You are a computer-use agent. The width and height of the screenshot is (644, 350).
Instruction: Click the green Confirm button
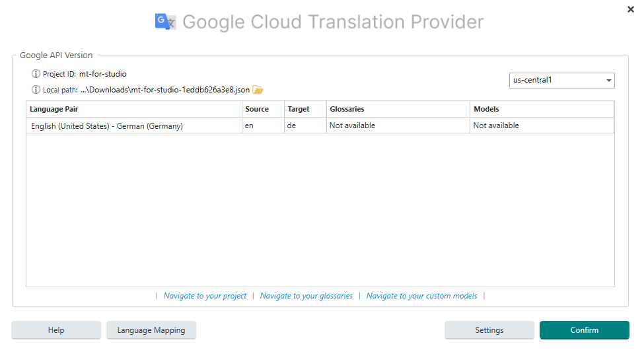(585, 330)
